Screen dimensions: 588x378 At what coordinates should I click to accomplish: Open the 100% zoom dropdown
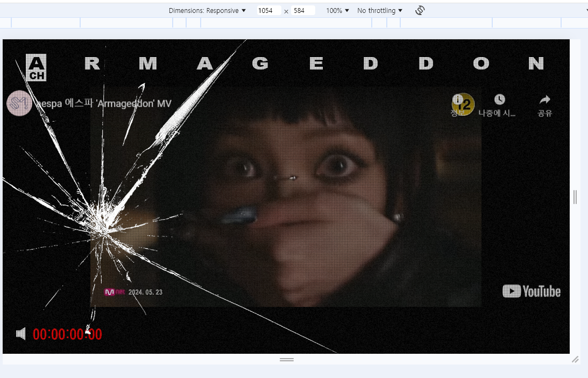(337, 11)
